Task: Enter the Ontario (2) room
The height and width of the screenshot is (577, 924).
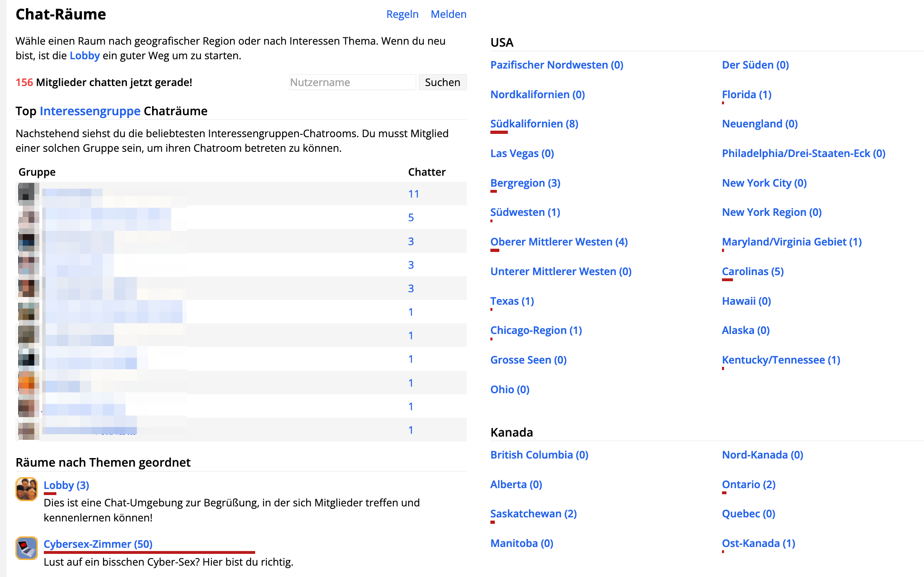Action: click(748, 484)
